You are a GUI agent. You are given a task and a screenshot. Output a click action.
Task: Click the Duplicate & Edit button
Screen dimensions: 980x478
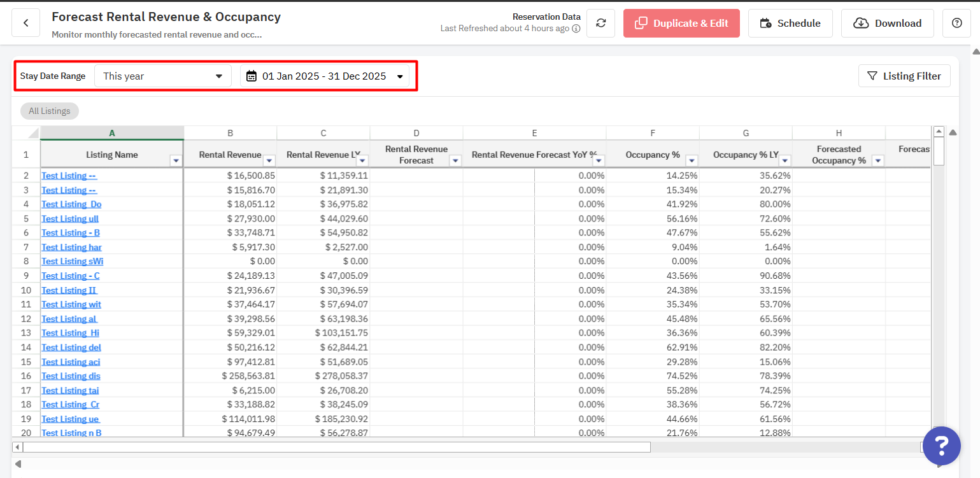click(681, 23)
